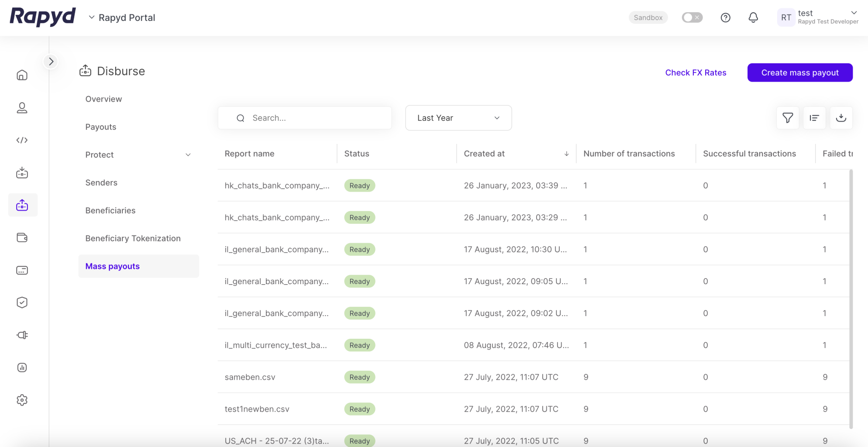This screenshot has width=868, height=447.
Task: Switch to the Beneficiaries section
Action: tap(110, 210)
